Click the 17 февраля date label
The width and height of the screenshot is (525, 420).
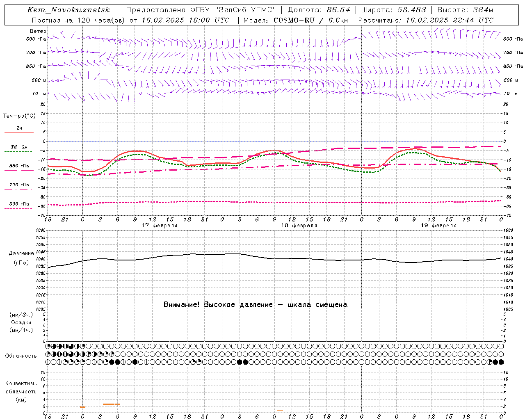point(160,226)
